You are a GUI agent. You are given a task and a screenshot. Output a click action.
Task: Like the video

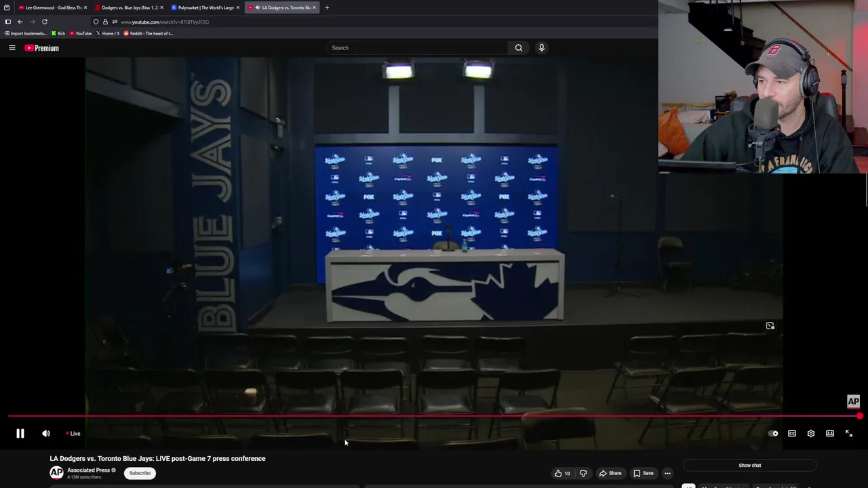click(x=562, y=473)
